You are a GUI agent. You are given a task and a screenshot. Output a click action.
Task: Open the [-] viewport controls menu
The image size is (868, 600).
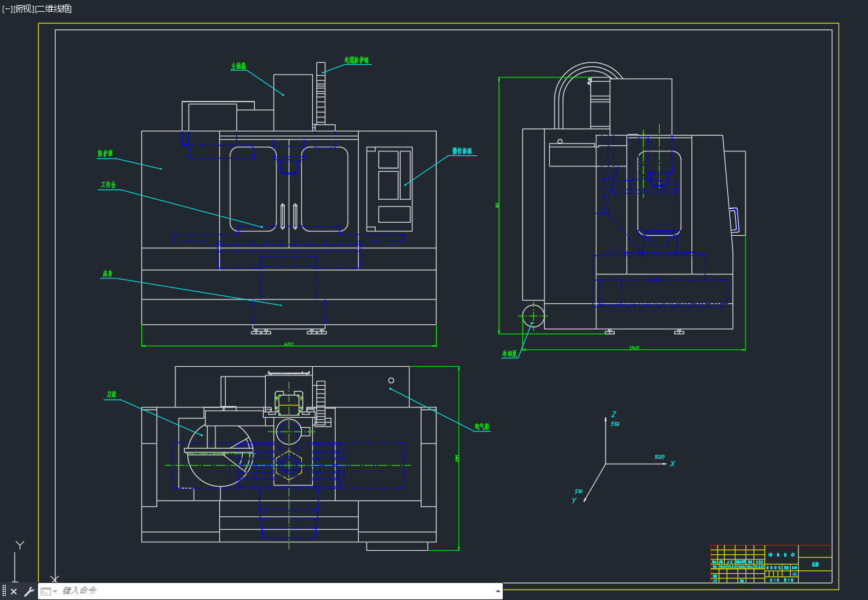click(7, 9)
